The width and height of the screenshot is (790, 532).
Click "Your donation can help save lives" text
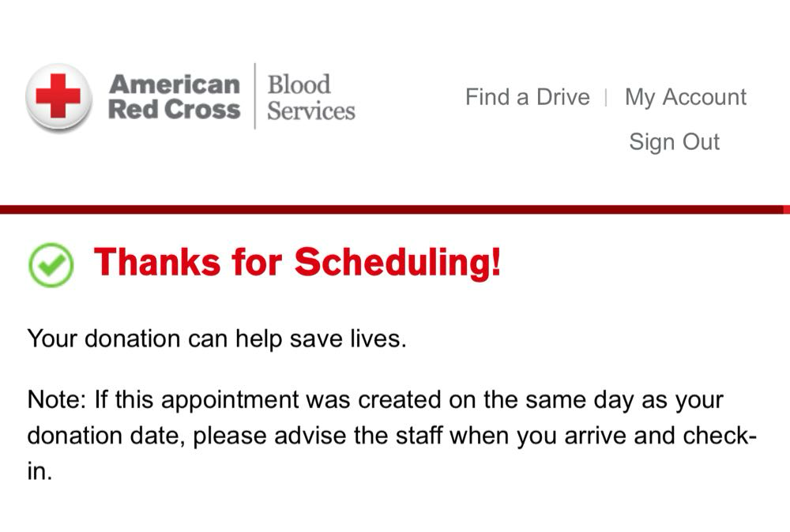tap(216, 339)
